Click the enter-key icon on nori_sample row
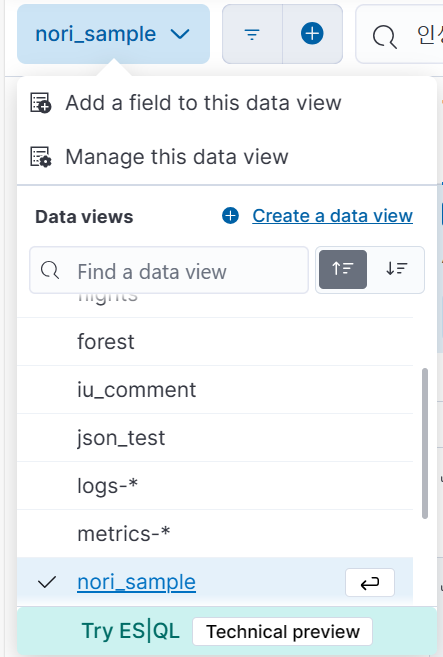 pos(370,582)
